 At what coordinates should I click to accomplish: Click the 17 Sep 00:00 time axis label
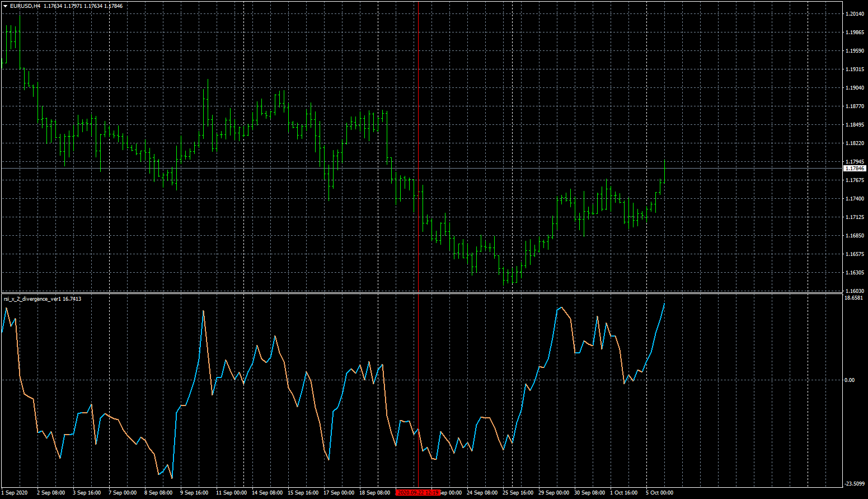(339, 493)
